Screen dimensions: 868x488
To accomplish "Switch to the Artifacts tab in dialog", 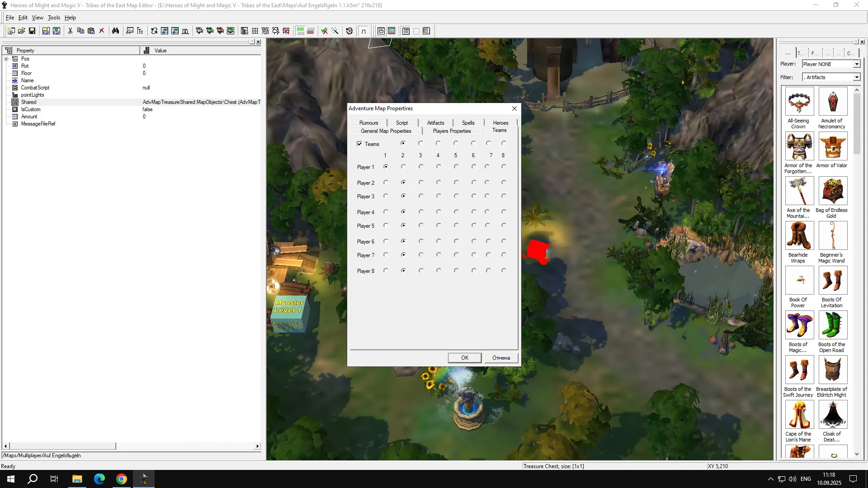I will 436,123.
